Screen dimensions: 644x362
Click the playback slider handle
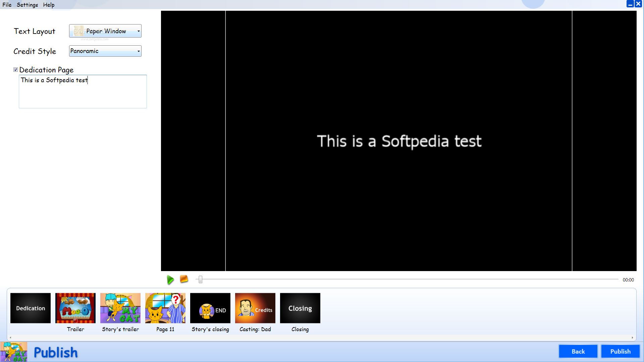pyautogui.click(x=200, y=279)
